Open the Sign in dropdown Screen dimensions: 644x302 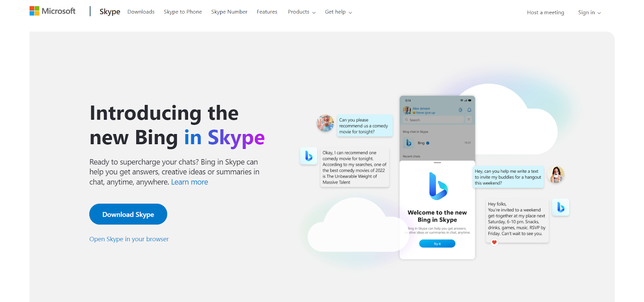tap(589, 12)
